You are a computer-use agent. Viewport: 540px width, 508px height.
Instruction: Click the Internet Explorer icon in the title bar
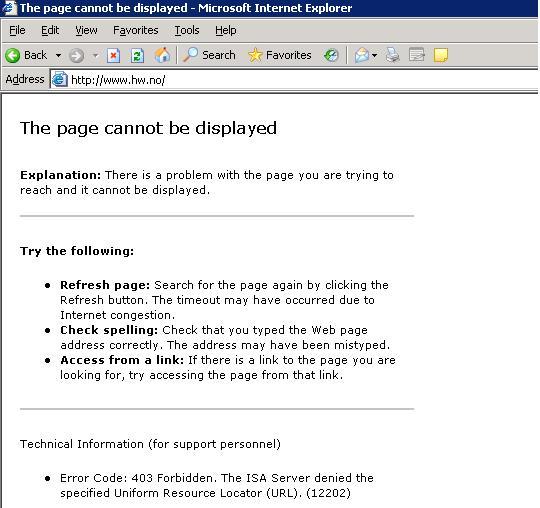point(9,8)
